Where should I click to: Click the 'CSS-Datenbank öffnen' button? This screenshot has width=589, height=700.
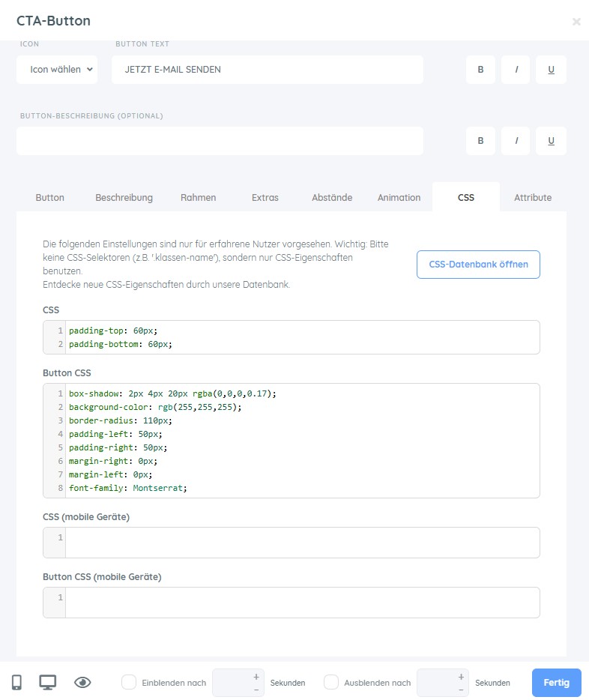coord(478,265)
